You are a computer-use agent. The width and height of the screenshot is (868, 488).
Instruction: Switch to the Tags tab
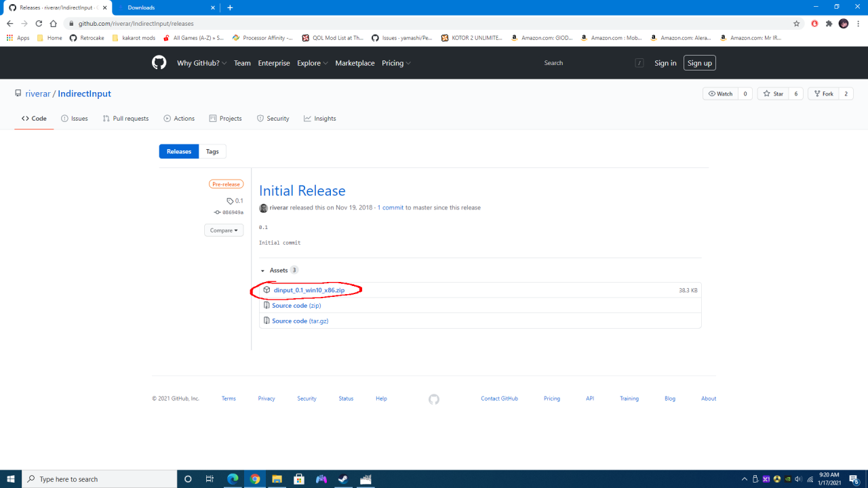tap(212, 152)
